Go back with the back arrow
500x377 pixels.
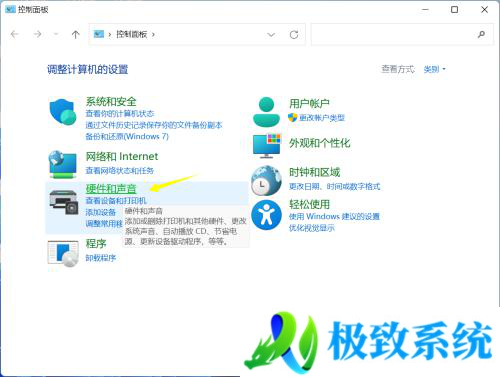pos(14,34)
